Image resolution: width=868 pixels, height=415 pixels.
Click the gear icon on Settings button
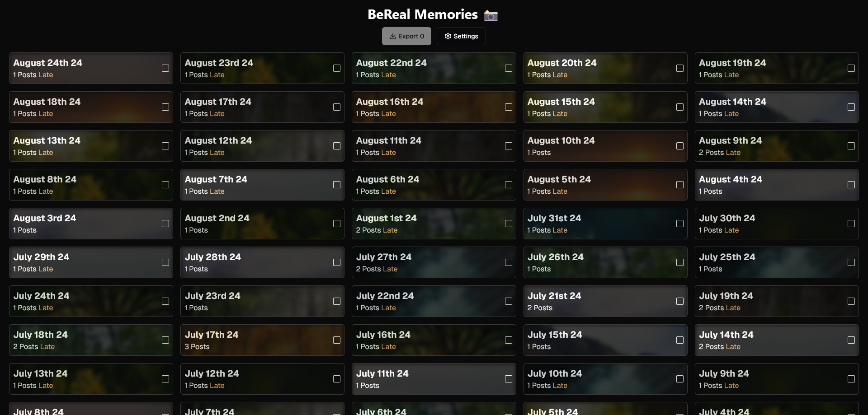(x=448, y=36)
